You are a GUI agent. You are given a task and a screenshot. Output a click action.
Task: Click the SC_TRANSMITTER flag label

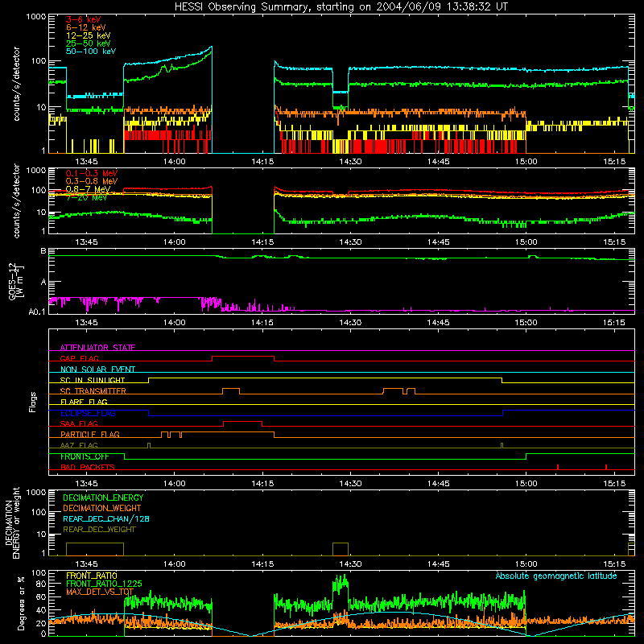[x=93, y=391]
